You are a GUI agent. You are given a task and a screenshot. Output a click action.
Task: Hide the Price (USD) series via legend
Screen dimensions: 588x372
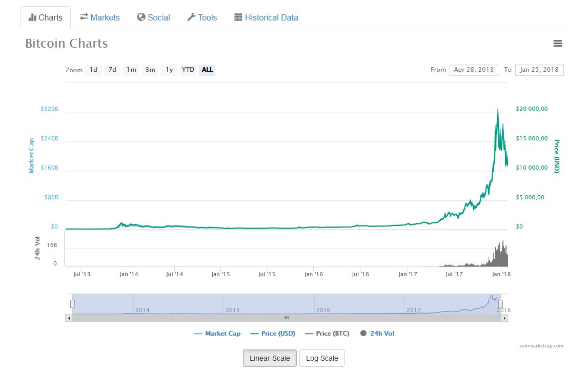273,334
